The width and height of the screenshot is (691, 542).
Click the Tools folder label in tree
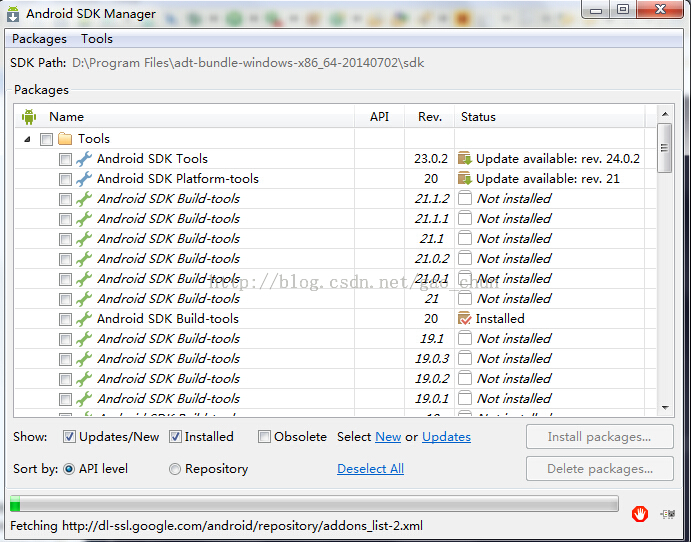[x=94, y=139]
